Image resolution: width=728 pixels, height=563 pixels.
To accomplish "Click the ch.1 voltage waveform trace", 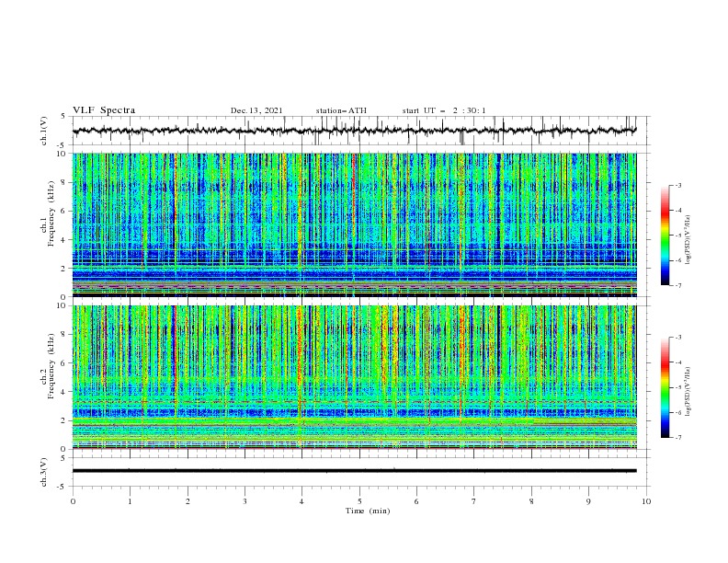I will tap(354, 131).
